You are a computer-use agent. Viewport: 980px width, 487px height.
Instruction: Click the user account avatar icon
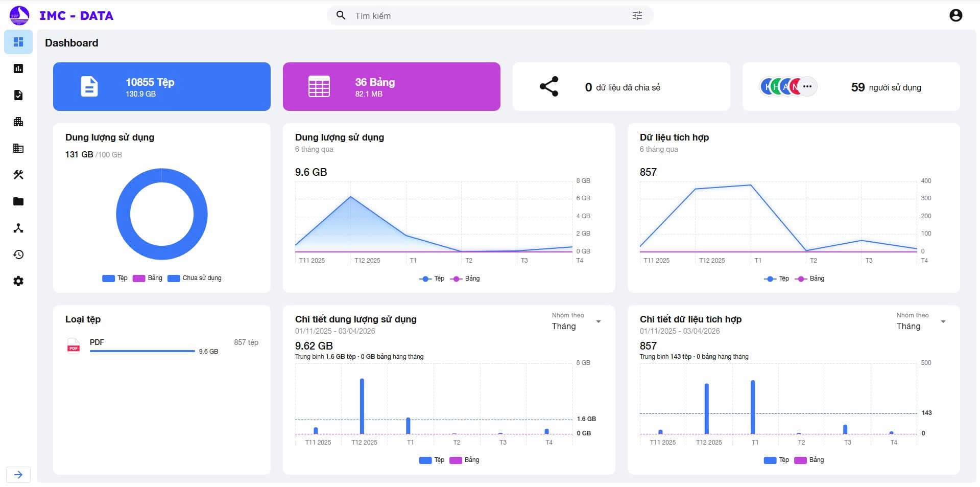[955, 15]
